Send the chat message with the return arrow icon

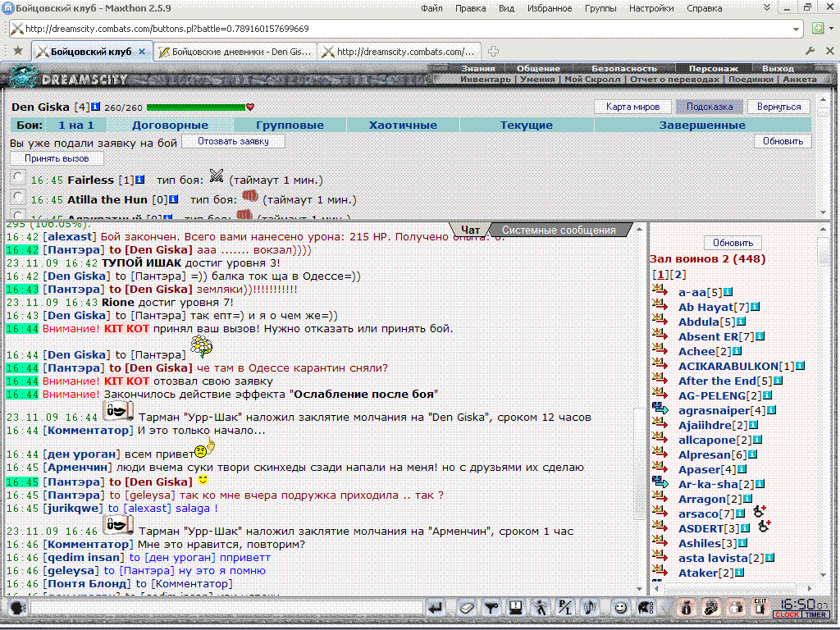[436, 608]
